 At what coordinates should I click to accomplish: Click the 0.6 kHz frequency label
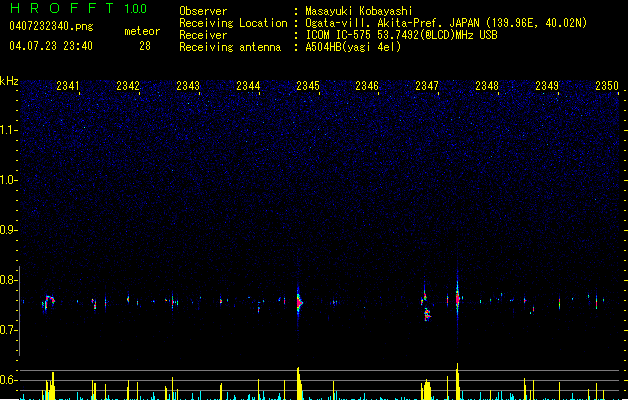pyautogui.click(x=8, y=380)
